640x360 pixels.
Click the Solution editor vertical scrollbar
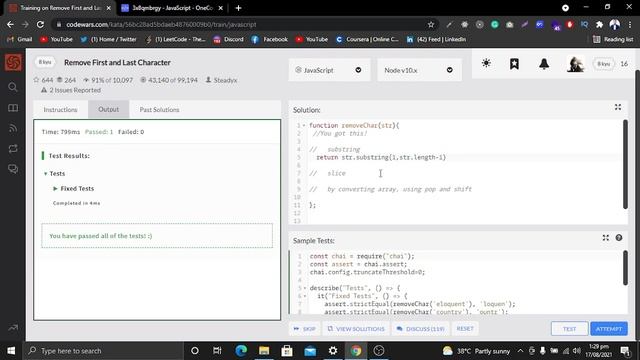625,164
